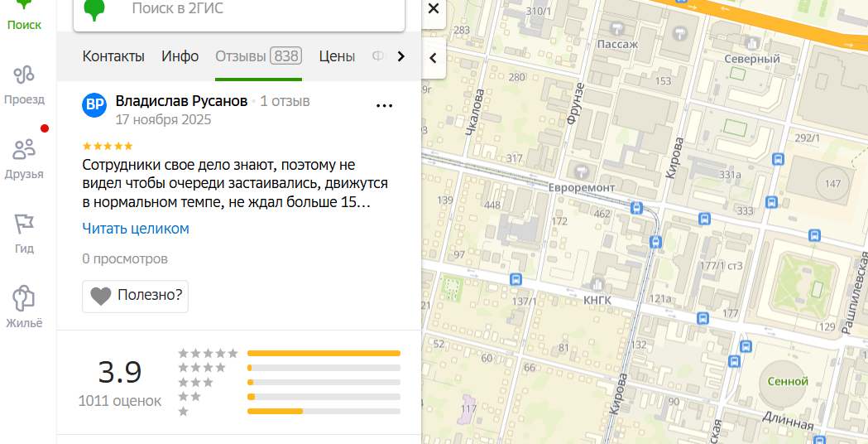Click building number 317 on map
Image resolution: width=868 pixels, height=444 pixels.
pyautogui.click(x=515, y=159)
